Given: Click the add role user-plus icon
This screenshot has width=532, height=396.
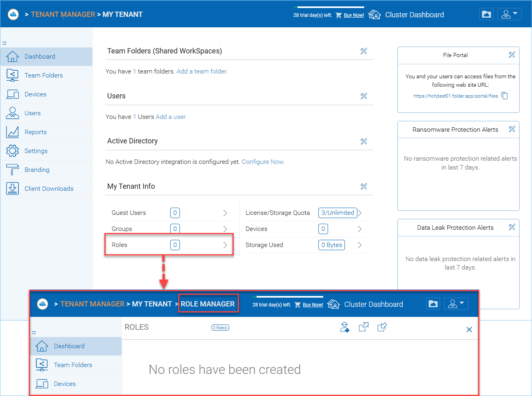Looking at the screenshot, I should click(x=344, y=327).
